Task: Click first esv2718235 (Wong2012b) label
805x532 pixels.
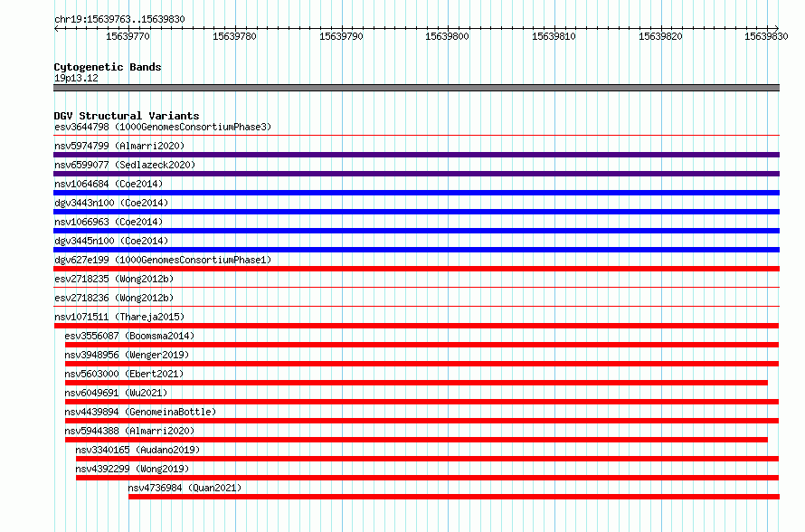Action: tap(114, 279)
